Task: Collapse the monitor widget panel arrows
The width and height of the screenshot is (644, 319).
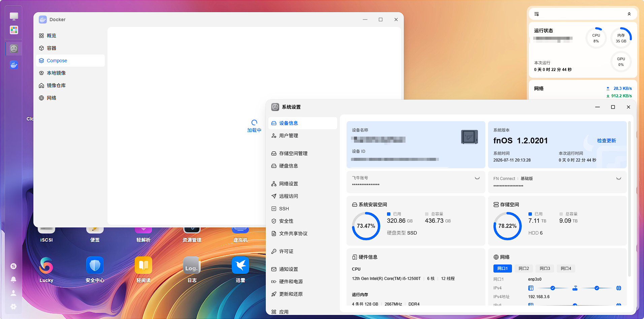Action: click(629, 14)
